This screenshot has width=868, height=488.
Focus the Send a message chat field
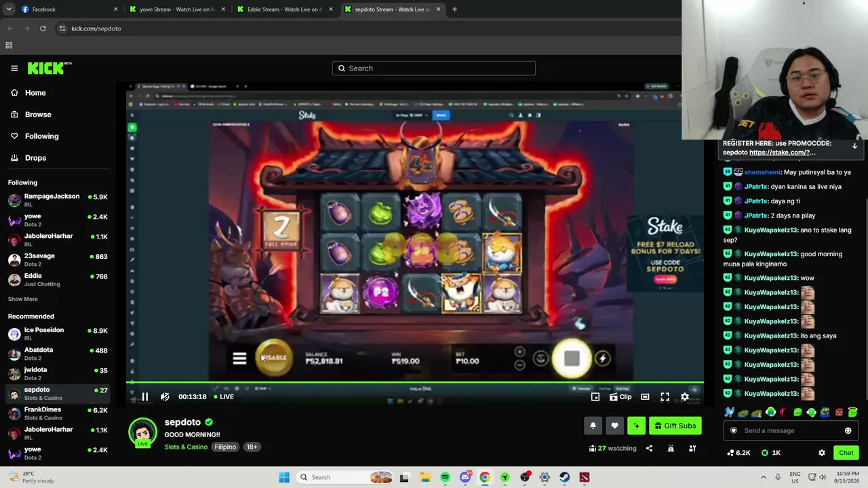(789, 430)
